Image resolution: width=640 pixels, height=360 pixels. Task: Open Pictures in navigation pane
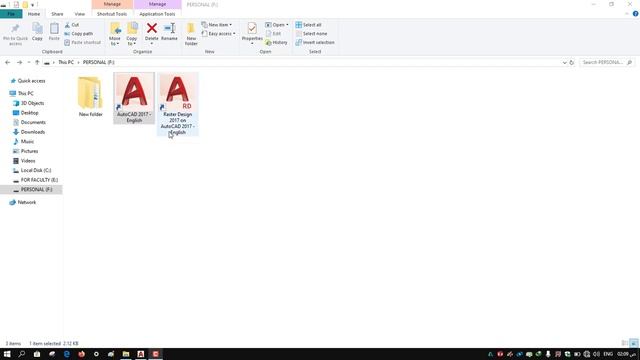tap(29, 151)
